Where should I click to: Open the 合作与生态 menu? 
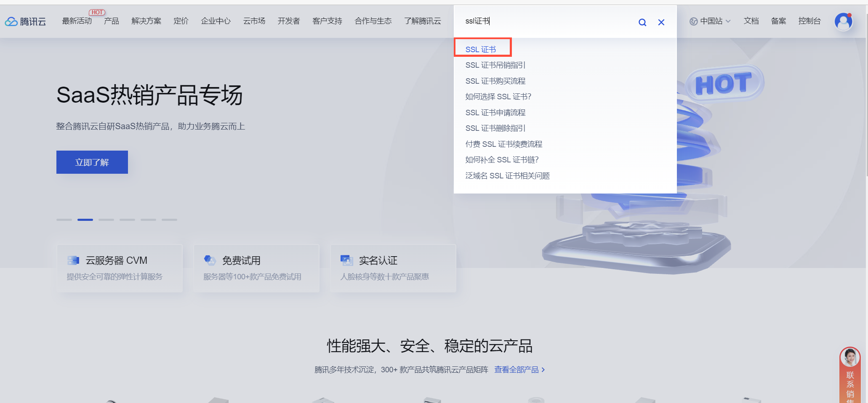coord(373,21)
